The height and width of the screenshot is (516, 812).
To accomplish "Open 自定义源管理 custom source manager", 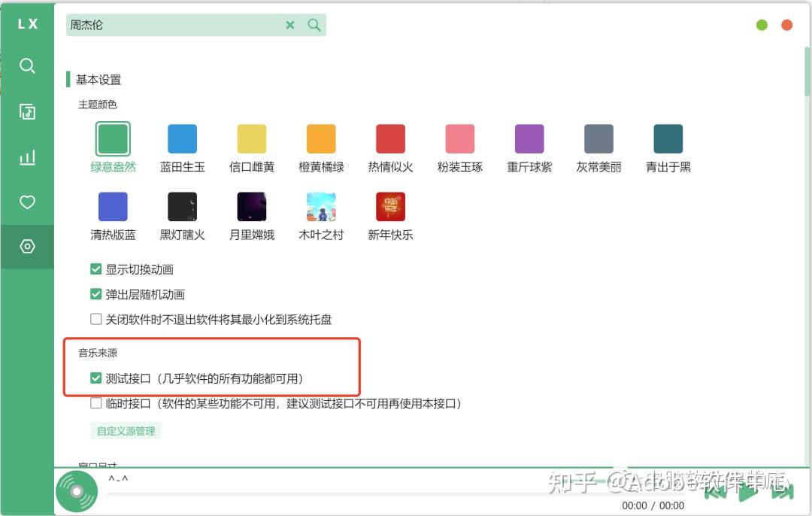I will pyautogui.click(x=126, y=429).
